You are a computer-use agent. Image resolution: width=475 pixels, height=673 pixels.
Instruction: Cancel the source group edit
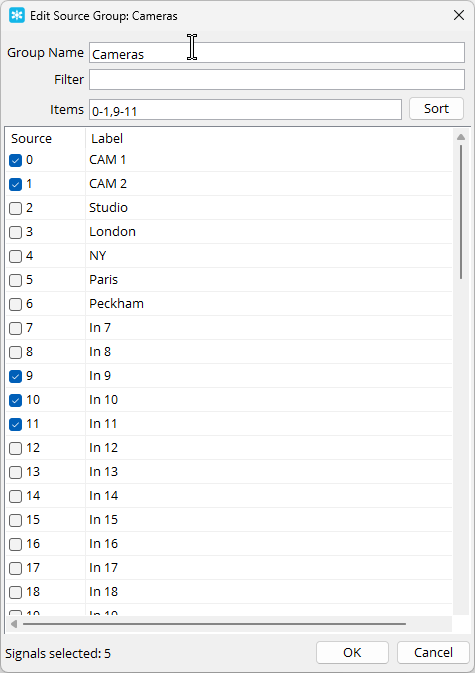coord(433,652)
